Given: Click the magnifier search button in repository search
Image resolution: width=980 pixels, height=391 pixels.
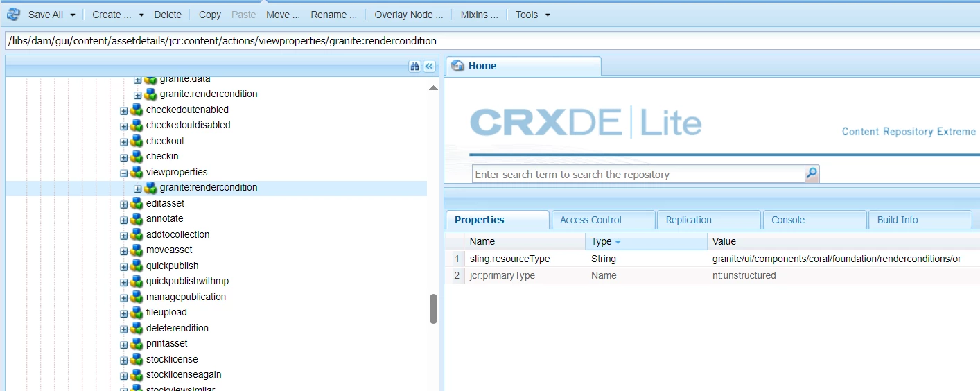Looking at the screenshot, I should (812, 173).
